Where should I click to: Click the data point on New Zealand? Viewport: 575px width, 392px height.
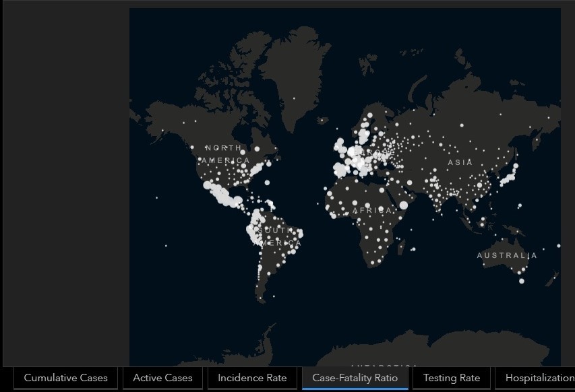tap(555, 277)
